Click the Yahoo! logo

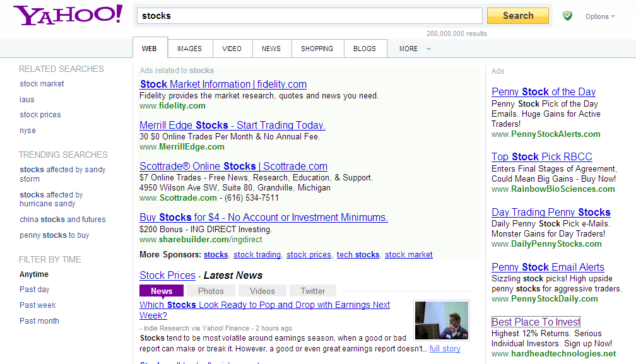(x=68, y=15)
